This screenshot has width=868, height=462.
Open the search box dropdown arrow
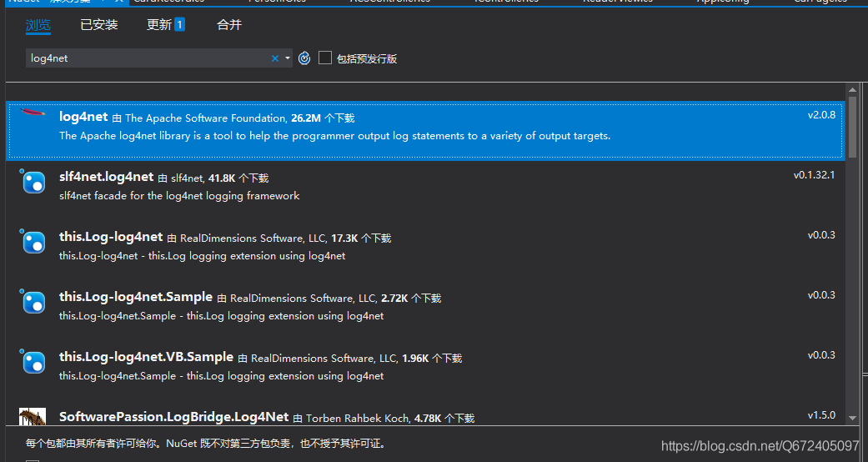click(x=288, y=58)
